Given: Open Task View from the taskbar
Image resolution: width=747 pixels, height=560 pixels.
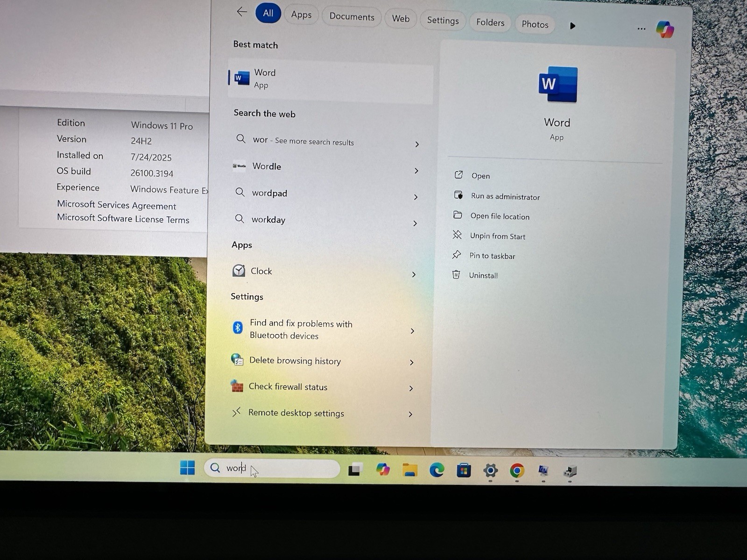Looking at the screenshot, I should coord(355,469).
